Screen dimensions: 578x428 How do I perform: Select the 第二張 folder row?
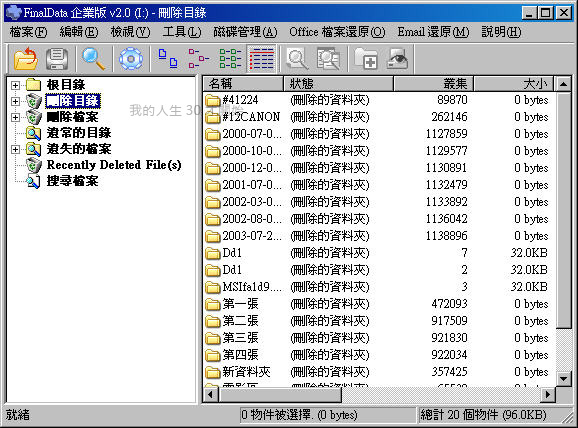pos(378,321)
